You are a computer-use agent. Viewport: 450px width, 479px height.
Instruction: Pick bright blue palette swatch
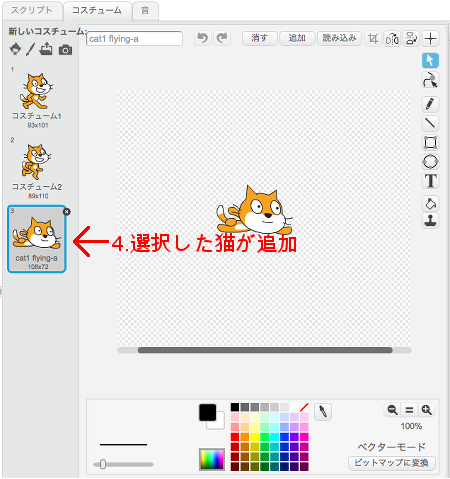[x=284, y=437]
